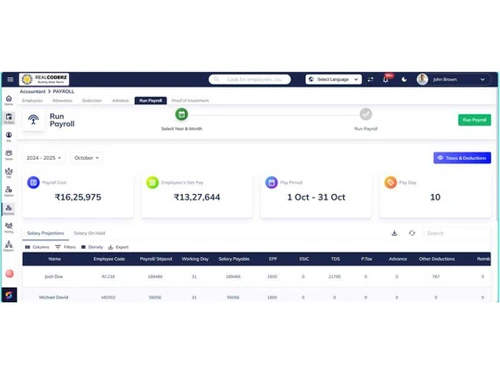Viewport: 500px width, 375px height.
Task: Select the Salary Projections tab
Action: pos(45,233)
